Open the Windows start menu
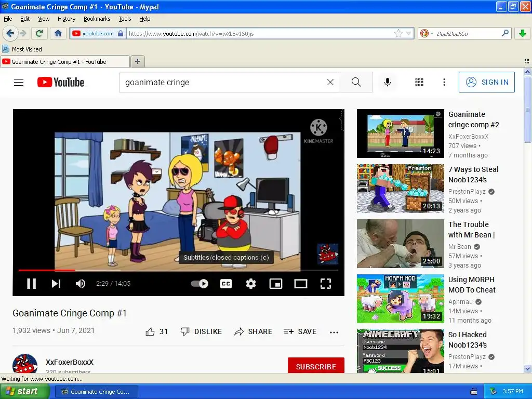The width and height of the screenshot is (532, 399). click(x=24, y=391)
